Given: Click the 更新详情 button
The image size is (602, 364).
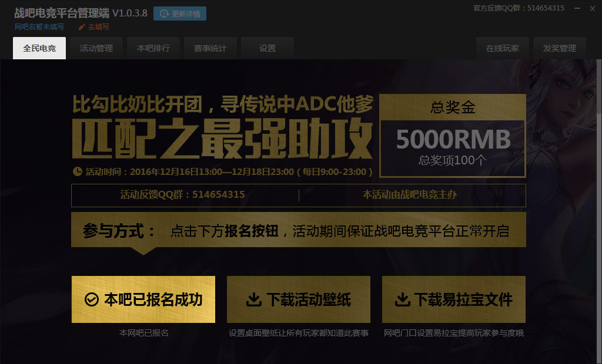Looking at the screenshot, I should click(x=180, y=14).
